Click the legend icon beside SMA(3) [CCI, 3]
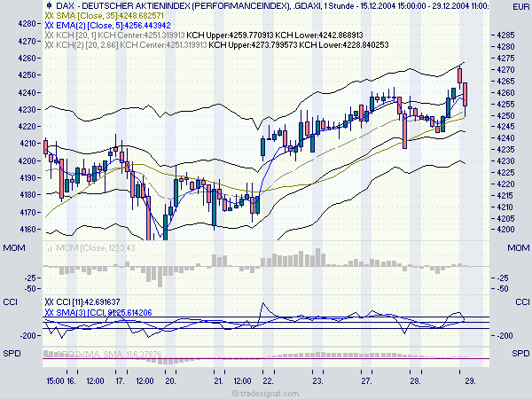 point(49,312)
